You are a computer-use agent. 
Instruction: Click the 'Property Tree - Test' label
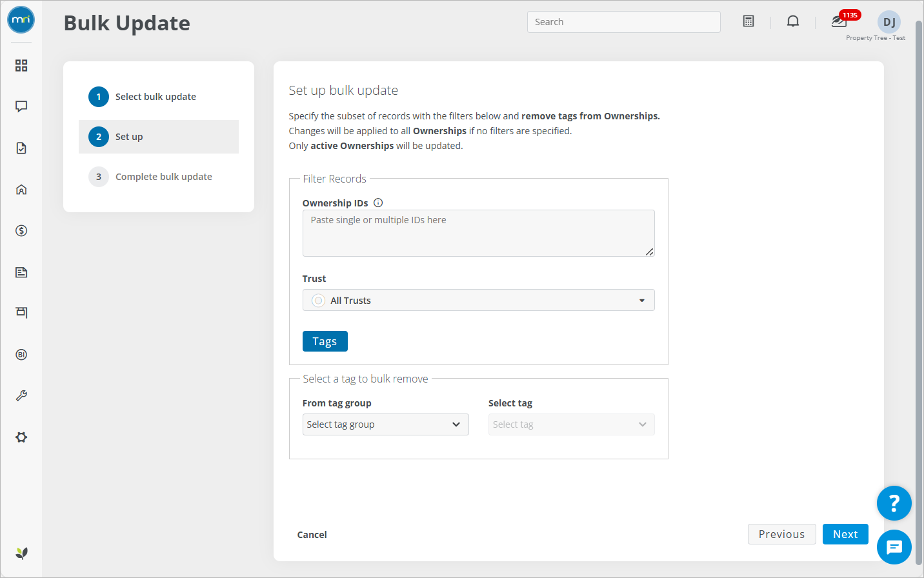point(876,38)
